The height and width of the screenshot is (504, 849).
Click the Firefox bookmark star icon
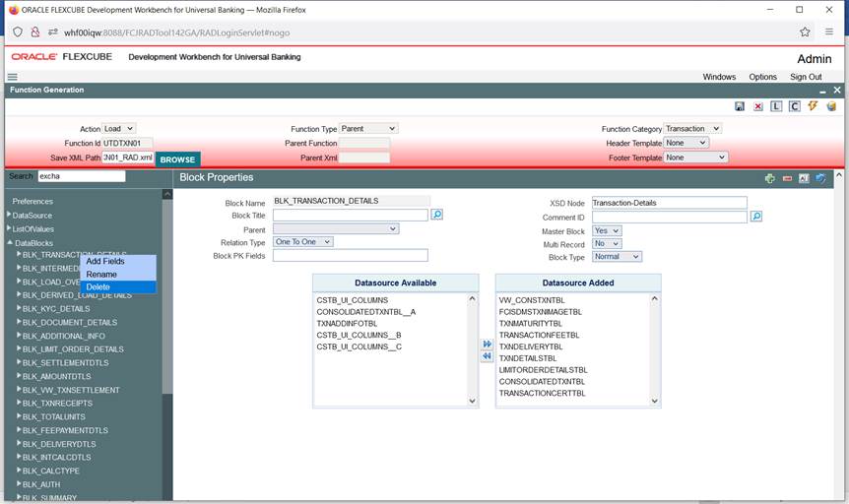pyautogui.click(x=805, y=31)
